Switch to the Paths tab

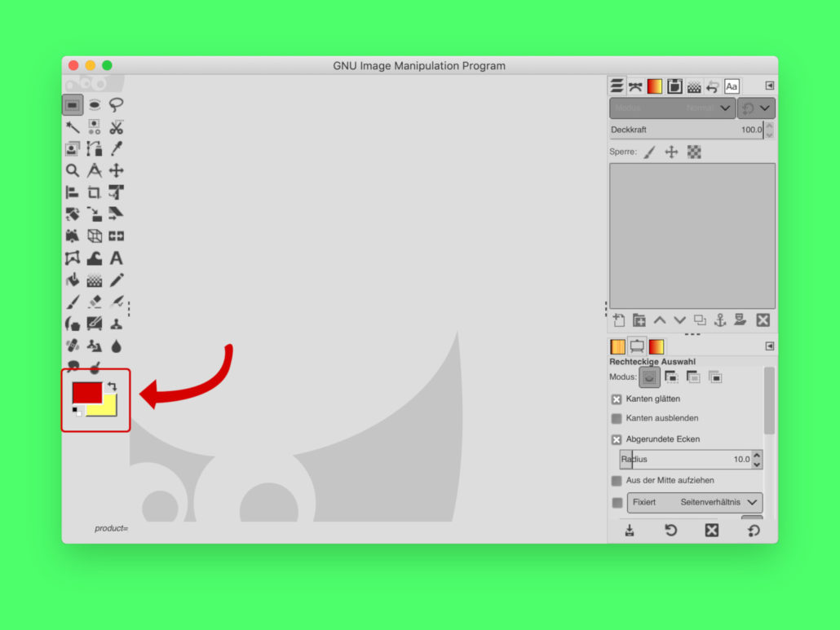(x=634, y=86)
